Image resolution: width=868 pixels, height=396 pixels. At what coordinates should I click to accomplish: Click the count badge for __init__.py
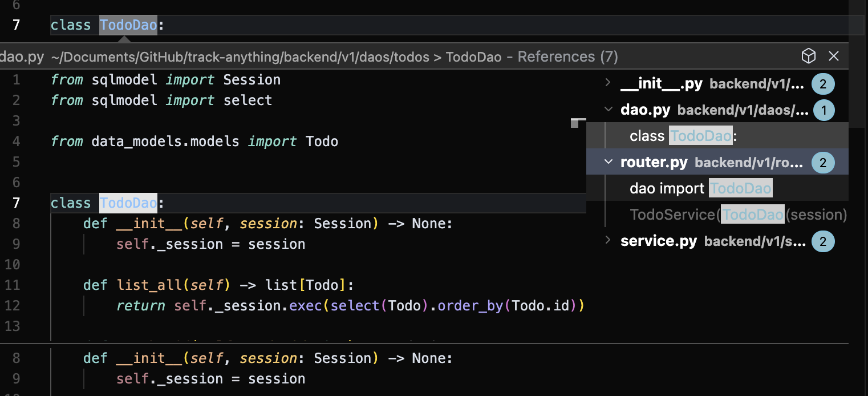pos(823,84)
